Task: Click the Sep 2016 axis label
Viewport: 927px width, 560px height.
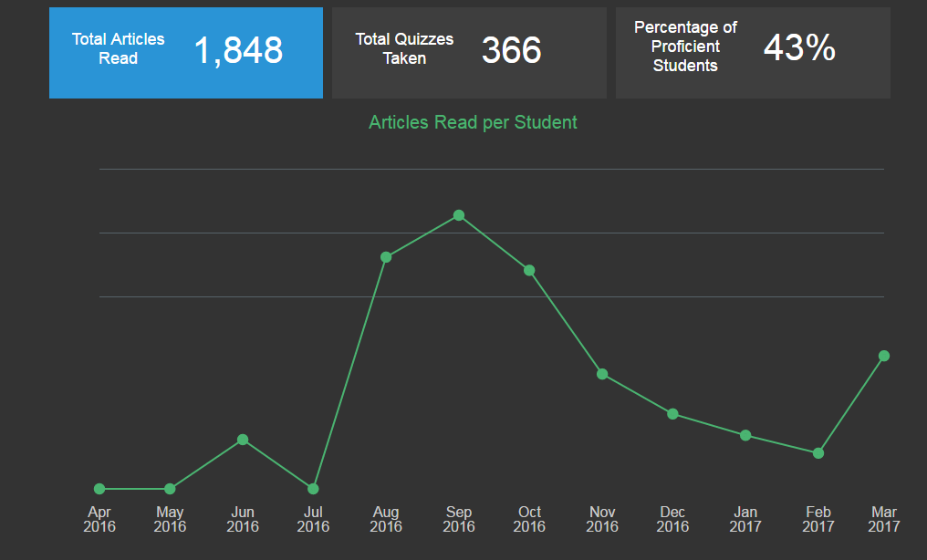Action: (x=459, y=519)
